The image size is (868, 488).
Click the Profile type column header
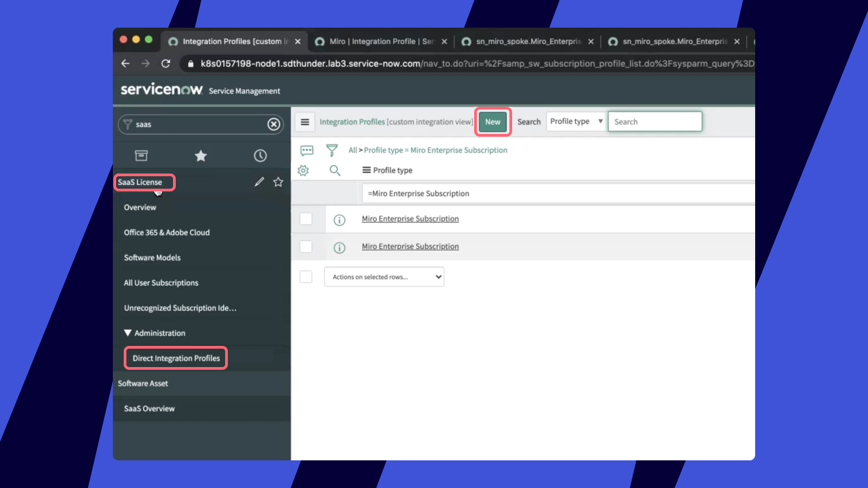[393, 170]
